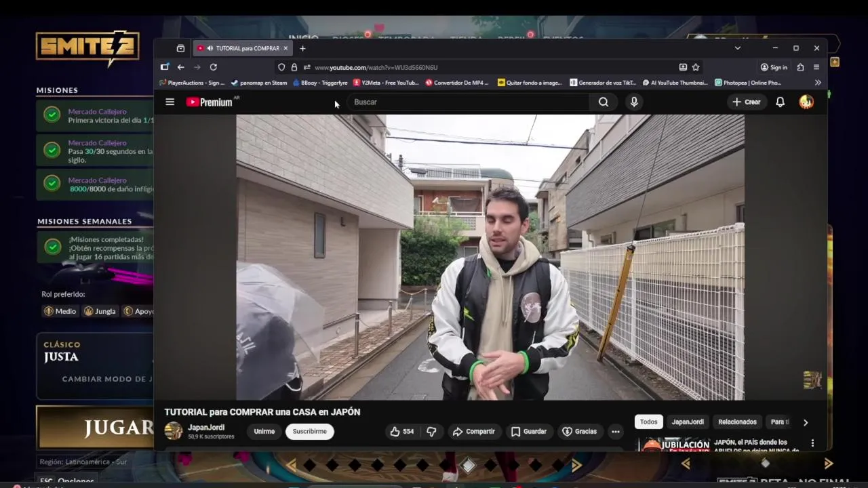Toggle reader view icon in address bar
Image resolution: width=868 pixels, height=488 pixels.
point(683,67)
